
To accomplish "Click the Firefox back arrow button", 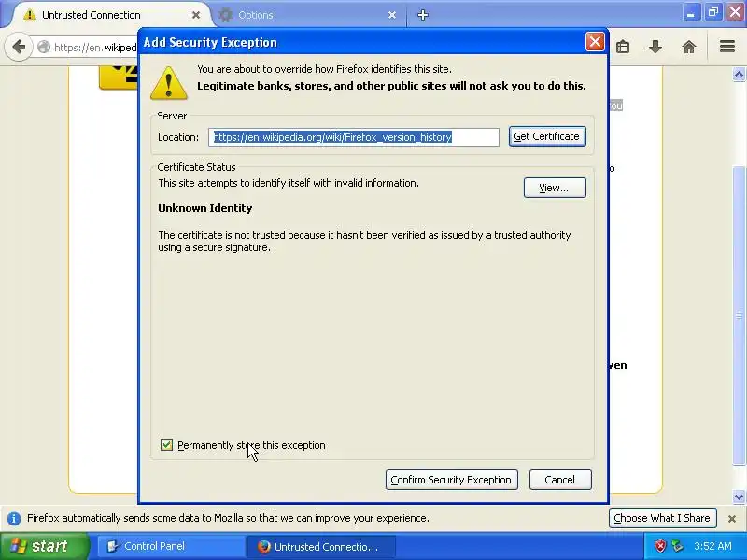I will pos(19,47).
